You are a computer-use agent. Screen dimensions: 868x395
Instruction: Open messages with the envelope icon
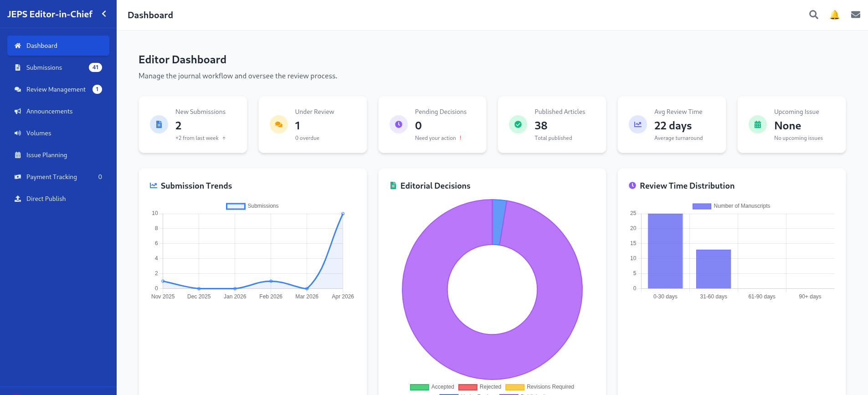pyautogui.click(x=856, y=15)
